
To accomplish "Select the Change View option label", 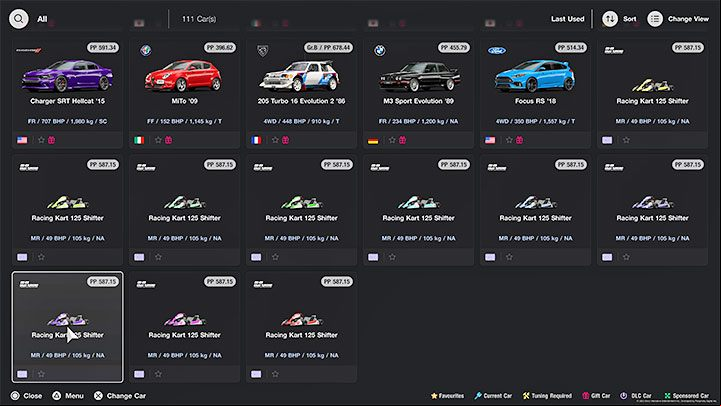I will point(688,19).
